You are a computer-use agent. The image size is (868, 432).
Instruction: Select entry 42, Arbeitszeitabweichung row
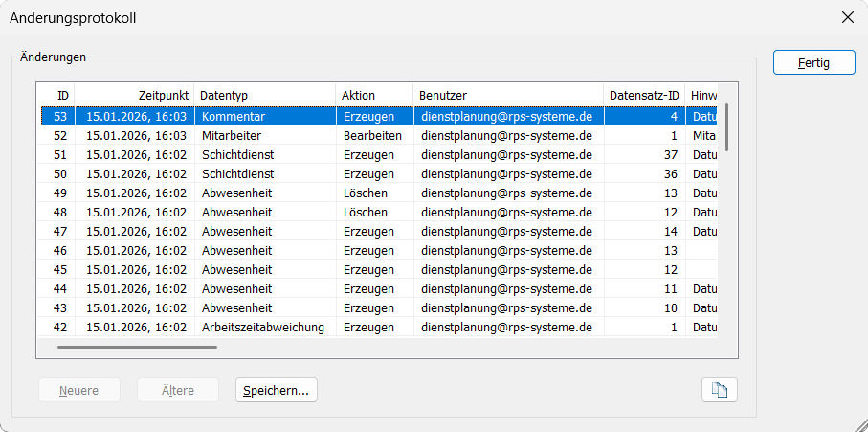[x=379, y=328]
